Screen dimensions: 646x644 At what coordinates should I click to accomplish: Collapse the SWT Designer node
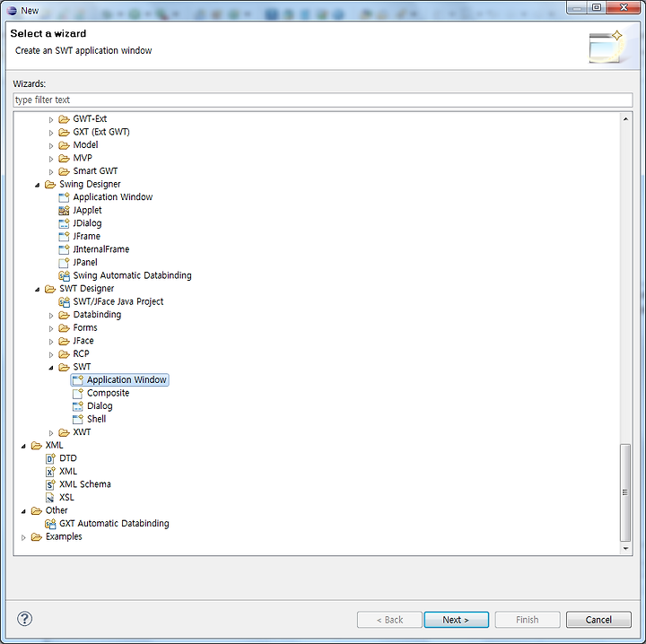pyautogui.click(x=37, y=290)
